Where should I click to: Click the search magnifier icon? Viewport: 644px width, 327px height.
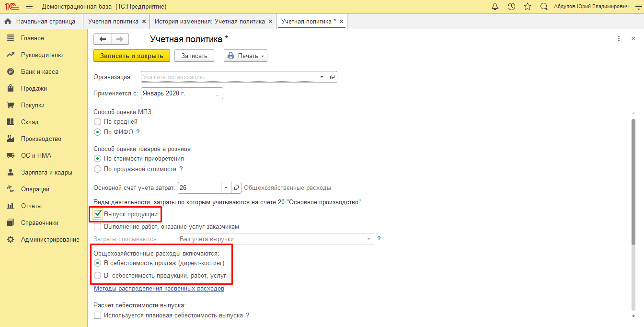543,7
